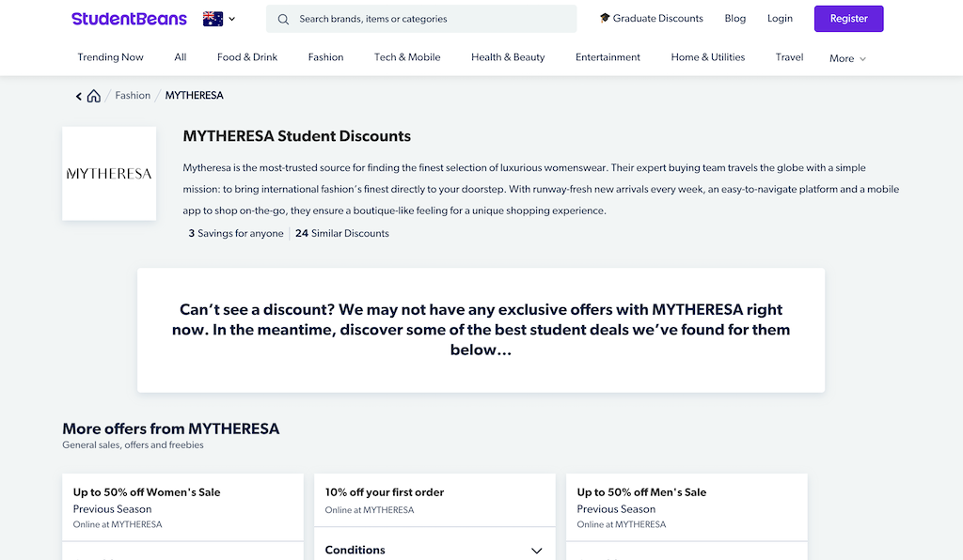Expand the Conditions section of the 10% offer

pyautogui.click(x=536, y=550)
